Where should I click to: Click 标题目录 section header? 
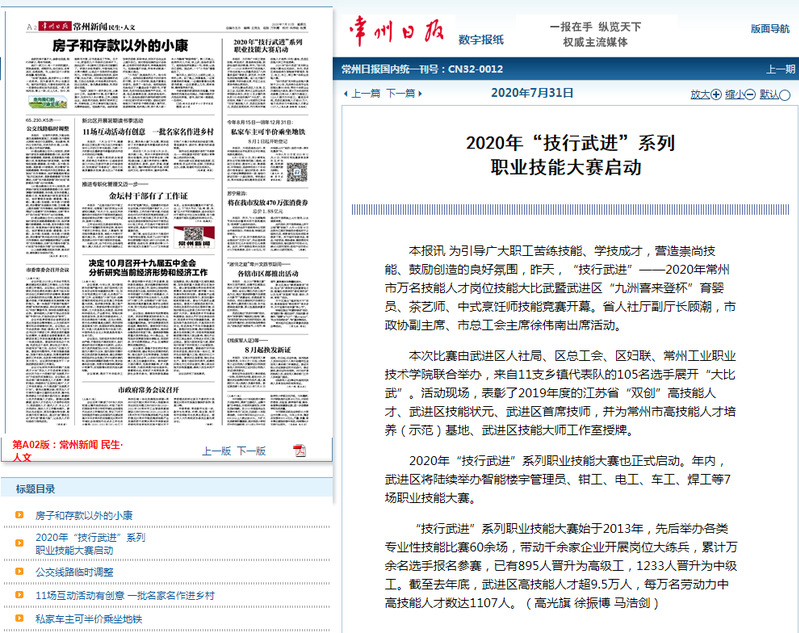pos(35,489)
